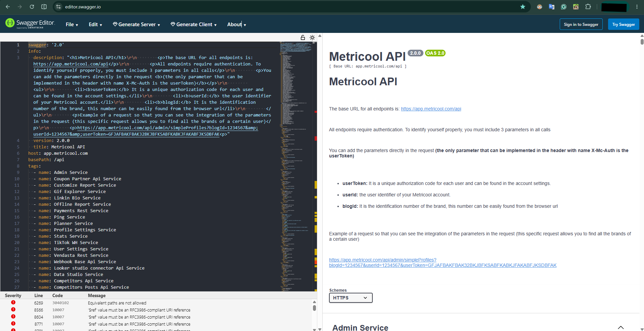This screenshot has width=644, height=331.
Task: Click 'name: Admin Service' tag line
Action: tap(63, 172)
